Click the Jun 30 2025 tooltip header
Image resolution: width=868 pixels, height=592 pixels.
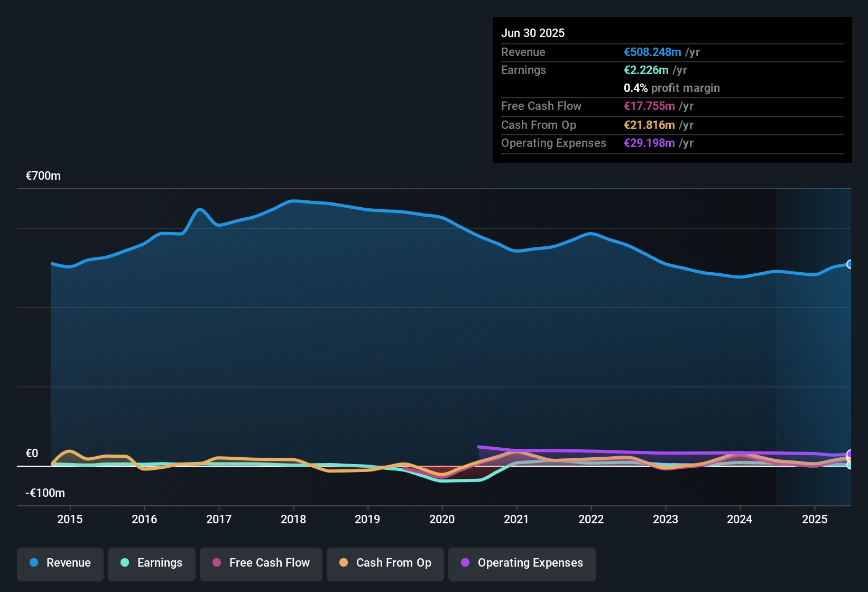(533, 33)
